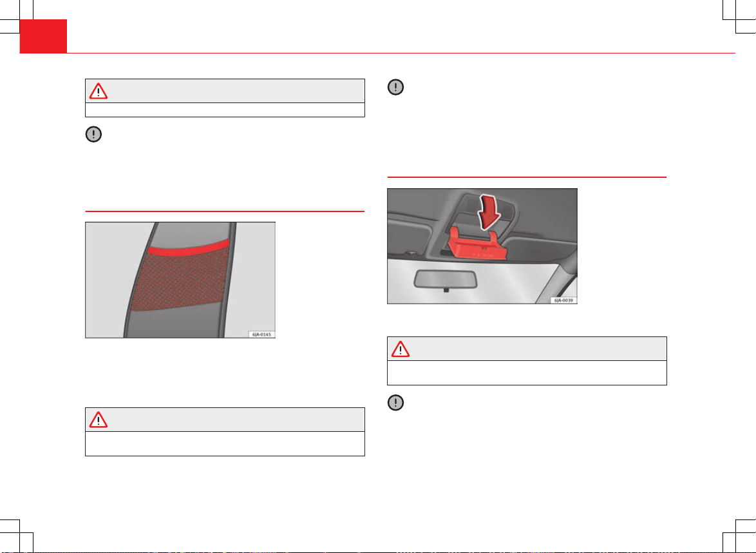
Task: Select the notice circle icon under the top-left warning box
Action: pyautogui.click(x=93, y=134)
